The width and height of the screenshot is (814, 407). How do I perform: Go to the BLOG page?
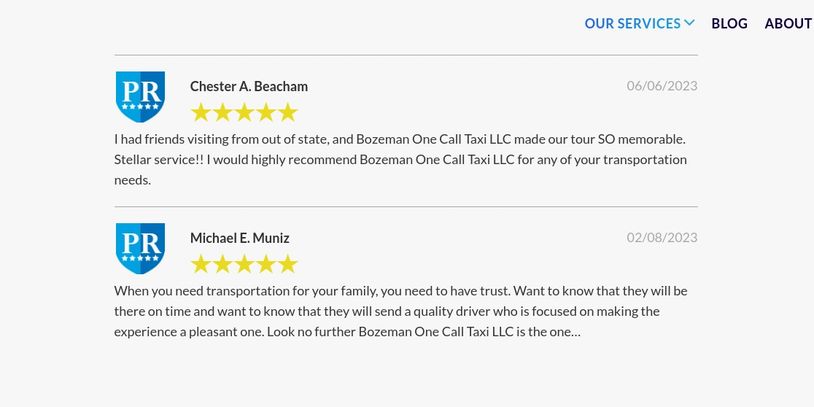click(729, 24)
